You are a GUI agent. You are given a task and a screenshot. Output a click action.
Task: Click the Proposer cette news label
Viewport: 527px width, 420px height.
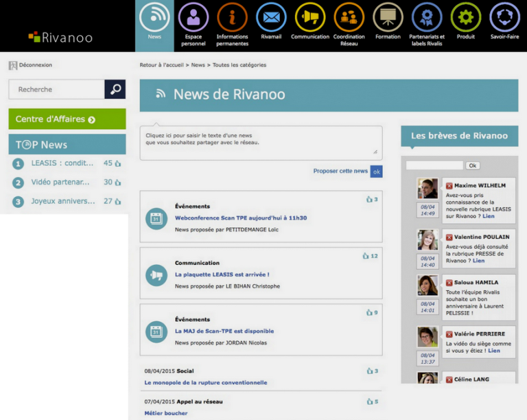point(340,171)
